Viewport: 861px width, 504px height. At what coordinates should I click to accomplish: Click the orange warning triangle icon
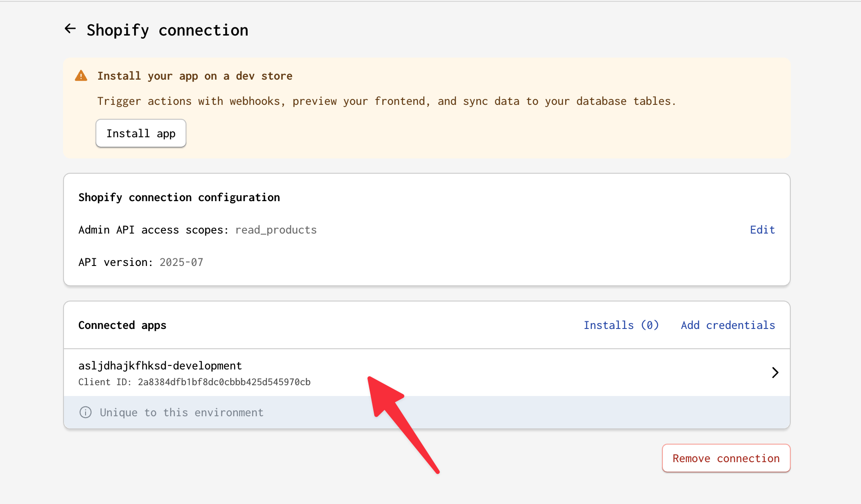coord(81,76)
